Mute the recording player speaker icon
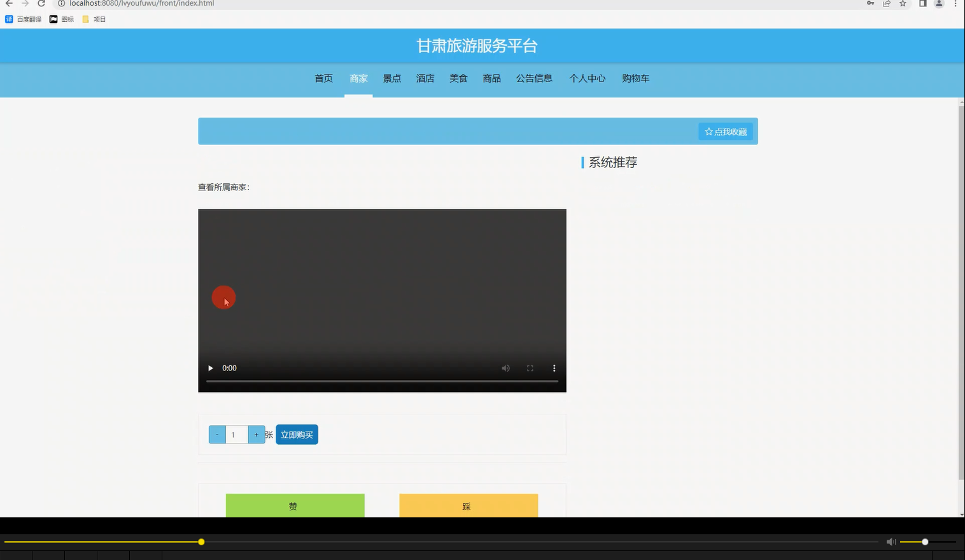The image size is (965, 560). pyautogui.click(x=891, y=542)
